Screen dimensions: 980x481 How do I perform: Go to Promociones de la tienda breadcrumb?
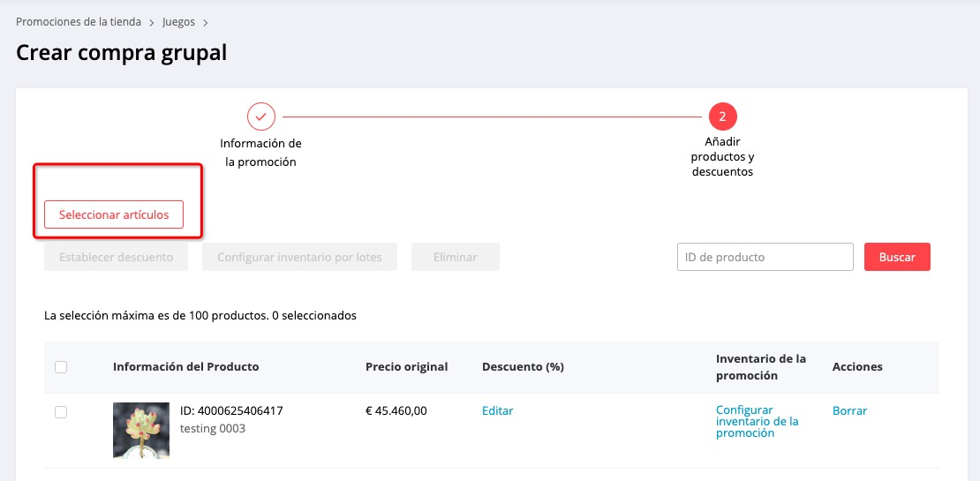pyautogui.click(x=78, y=22)
